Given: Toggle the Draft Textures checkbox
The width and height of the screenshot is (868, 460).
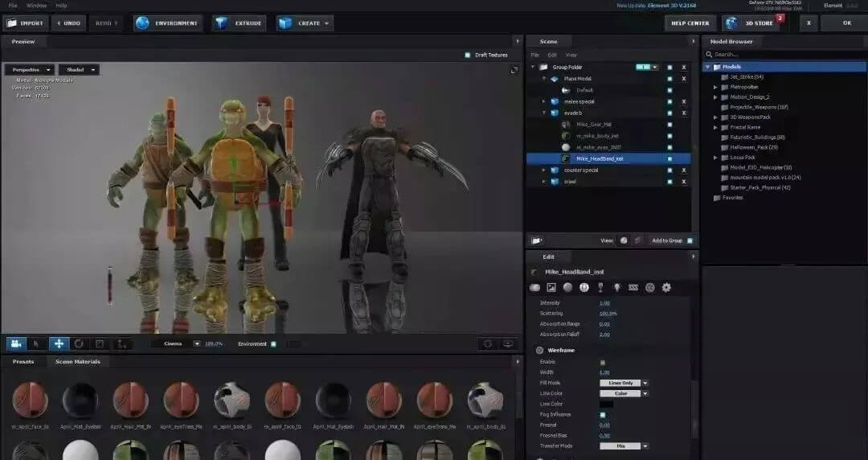Looking at the screenshot, I should click(467, 55).
